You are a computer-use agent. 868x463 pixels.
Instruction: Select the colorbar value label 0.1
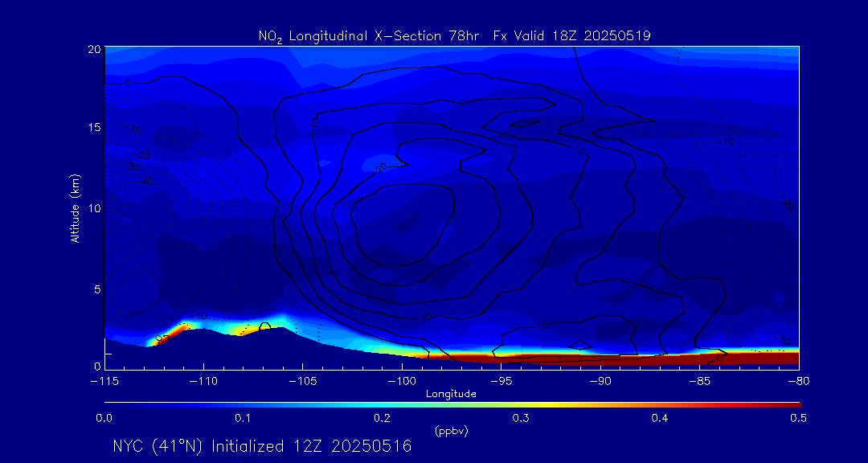tap(243, 418)
